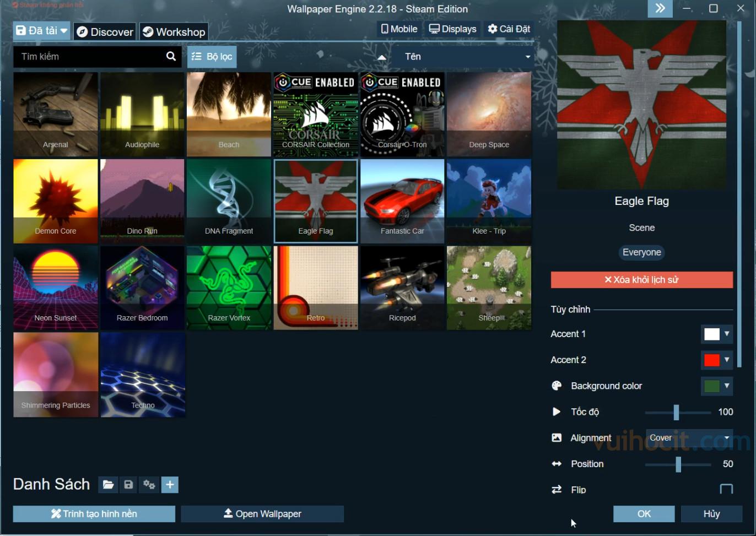Select the DNA Fragment wallpaper
The image size is (756, 536).
(229, 201)
